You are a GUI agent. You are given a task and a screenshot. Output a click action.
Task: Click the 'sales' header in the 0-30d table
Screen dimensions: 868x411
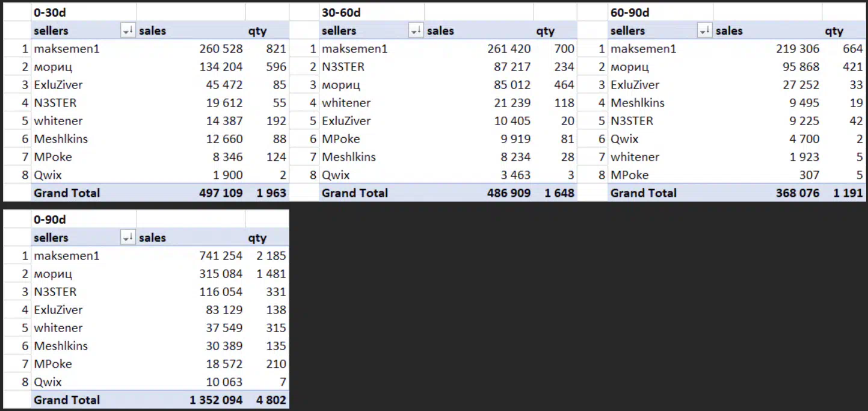[x=153, y=31]
